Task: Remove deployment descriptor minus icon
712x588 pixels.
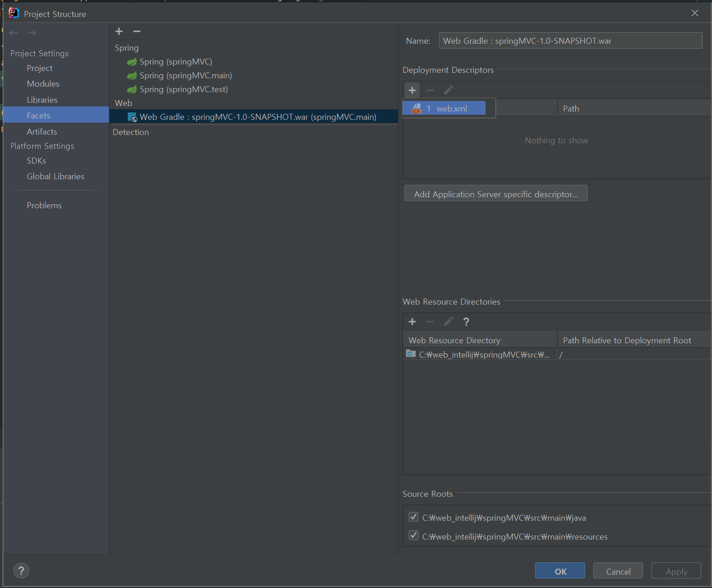Action: pos(430,90)
